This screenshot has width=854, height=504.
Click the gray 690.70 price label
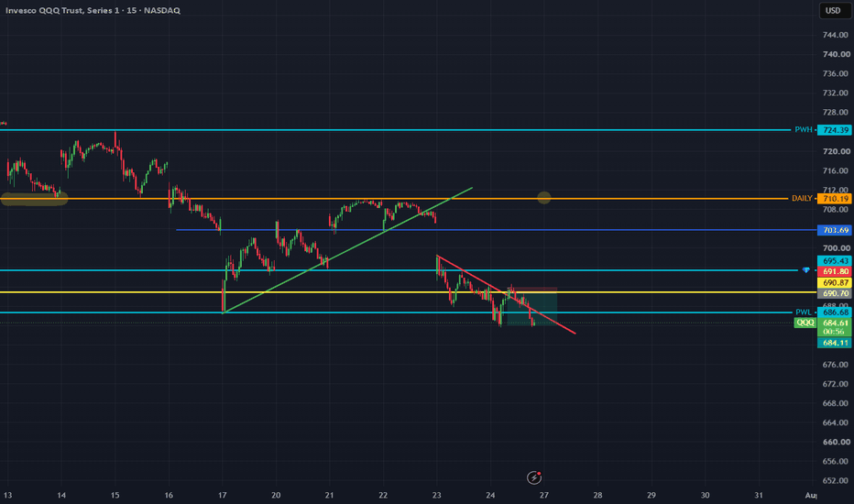point(834,293)
